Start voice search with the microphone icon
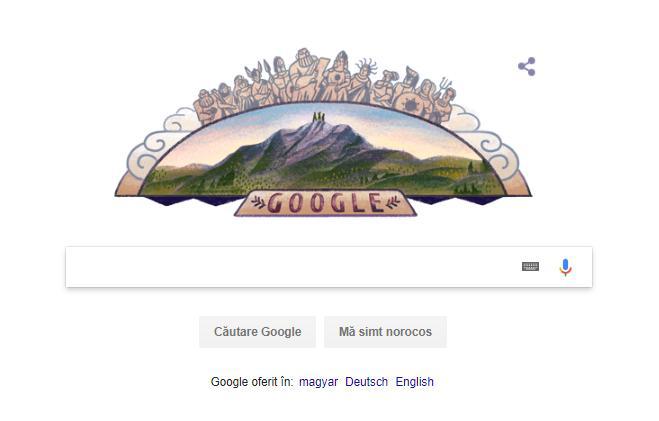 pos(566,267)
